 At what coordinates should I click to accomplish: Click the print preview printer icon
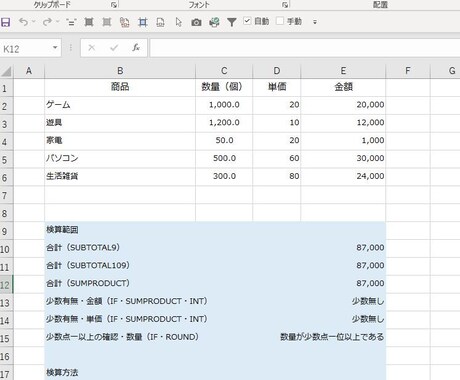point(214,22)
